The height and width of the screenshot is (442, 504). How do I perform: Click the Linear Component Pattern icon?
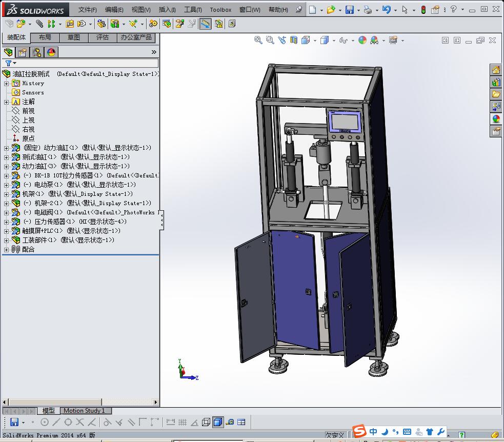tap(51, 24)
